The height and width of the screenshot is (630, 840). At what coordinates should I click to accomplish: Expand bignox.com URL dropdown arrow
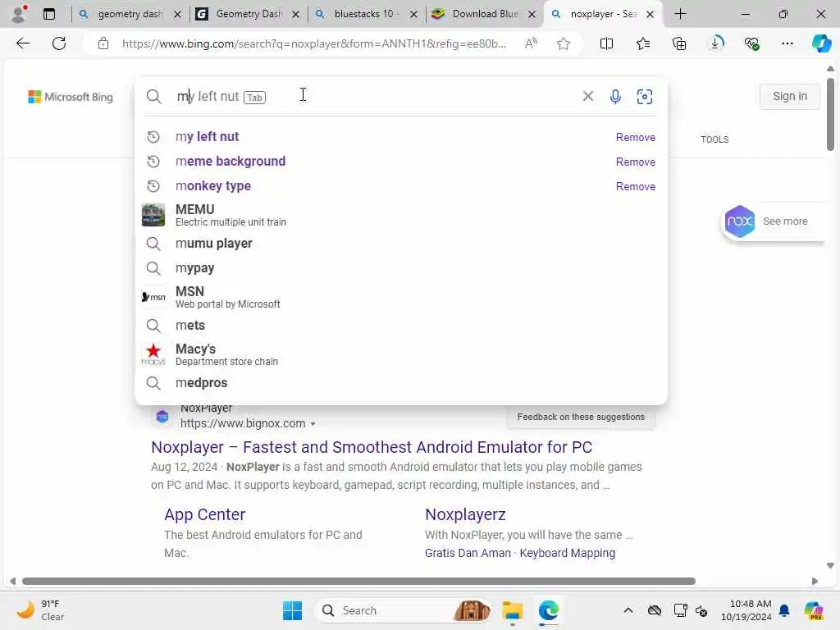313,424
